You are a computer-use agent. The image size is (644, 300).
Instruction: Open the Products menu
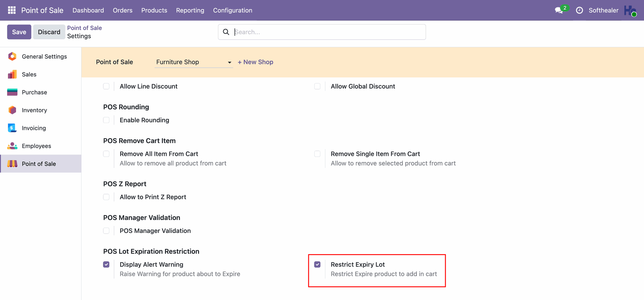(154, 10)
